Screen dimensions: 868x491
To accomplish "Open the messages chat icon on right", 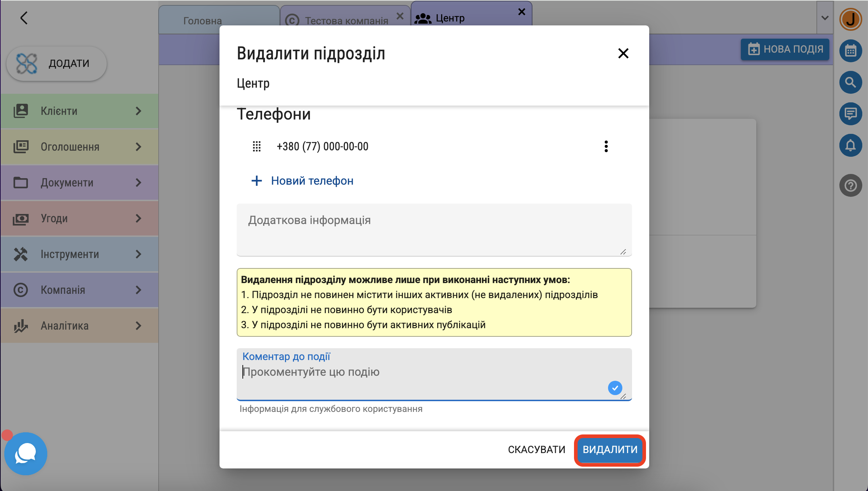I will click(850, 114).
